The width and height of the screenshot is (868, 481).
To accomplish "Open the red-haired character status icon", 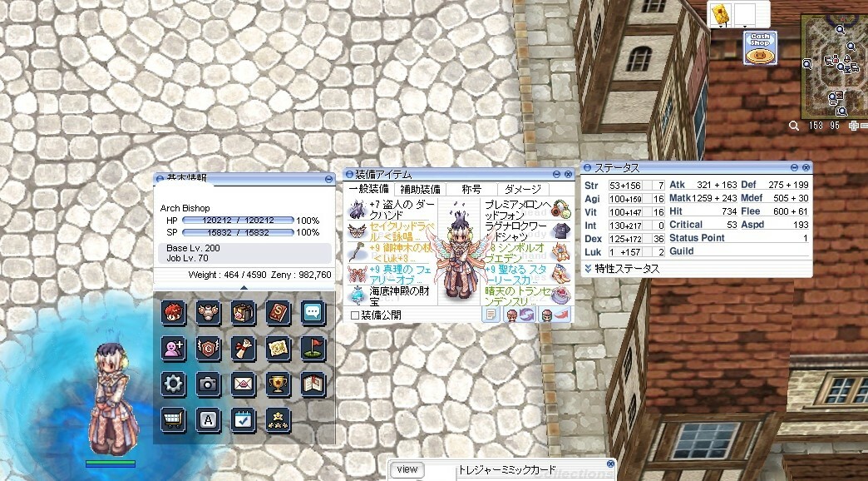I will (x=173, y=313).
